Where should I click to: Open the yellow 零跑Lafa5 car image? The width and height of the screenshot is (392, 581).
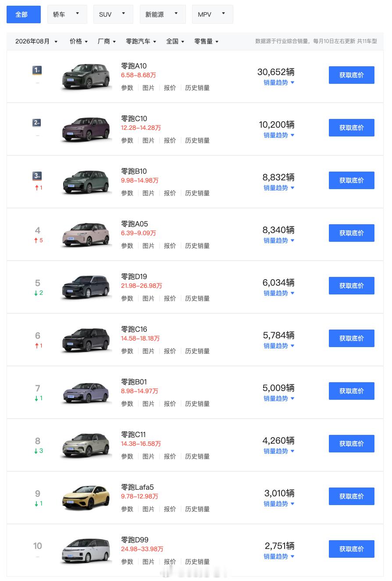coord(86,498)
